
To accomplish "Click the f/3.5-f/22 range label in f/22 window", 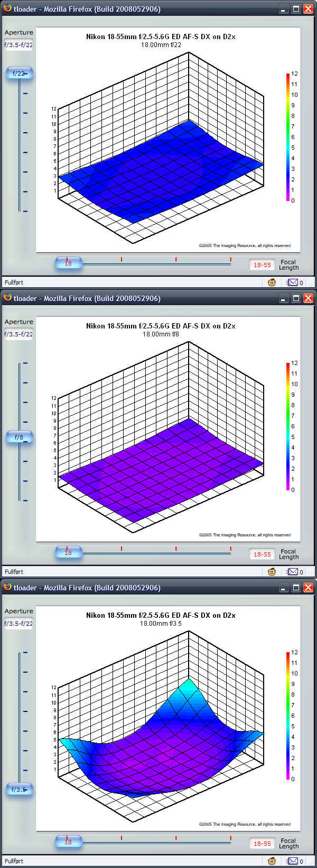I will click(x=18, y=45).
